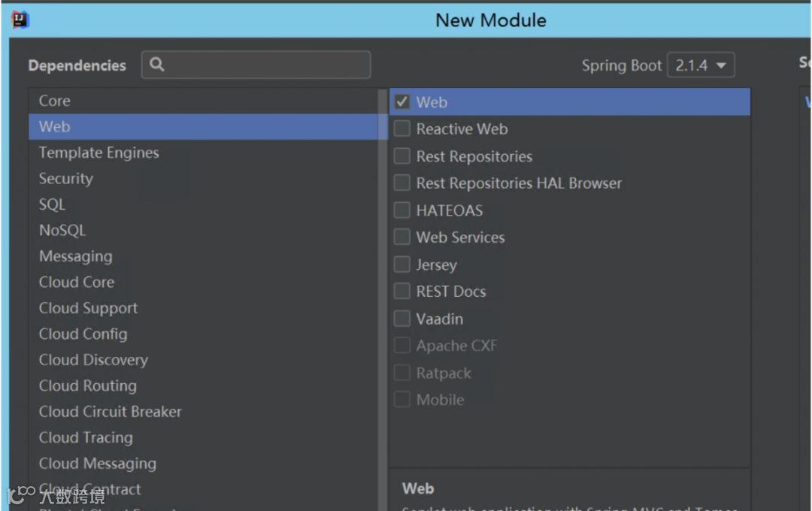The width and height of the screenshot is (812, 511).
Task: Click the category list vertical scrollbar
Action: tap(383, 299)
